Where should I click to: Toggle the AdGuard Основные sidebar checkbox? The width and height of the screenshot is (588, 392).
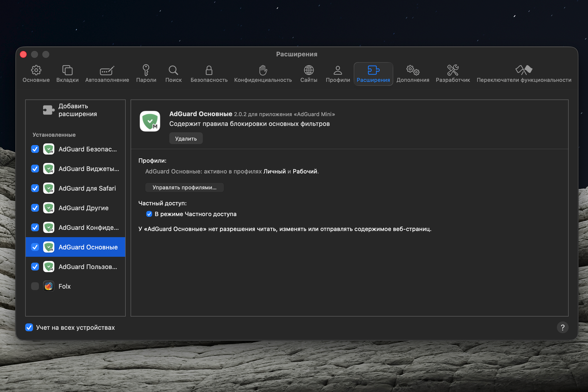[35, 247]
